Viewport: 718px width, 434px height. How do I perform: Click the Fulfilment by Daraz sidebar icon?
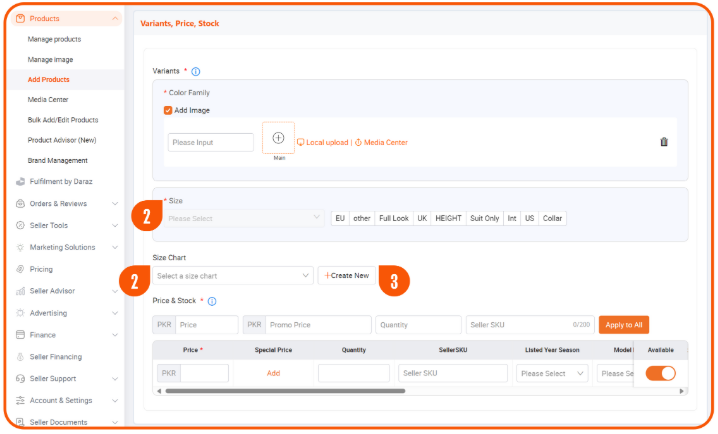pyautogui.click(x=21, y=182)
